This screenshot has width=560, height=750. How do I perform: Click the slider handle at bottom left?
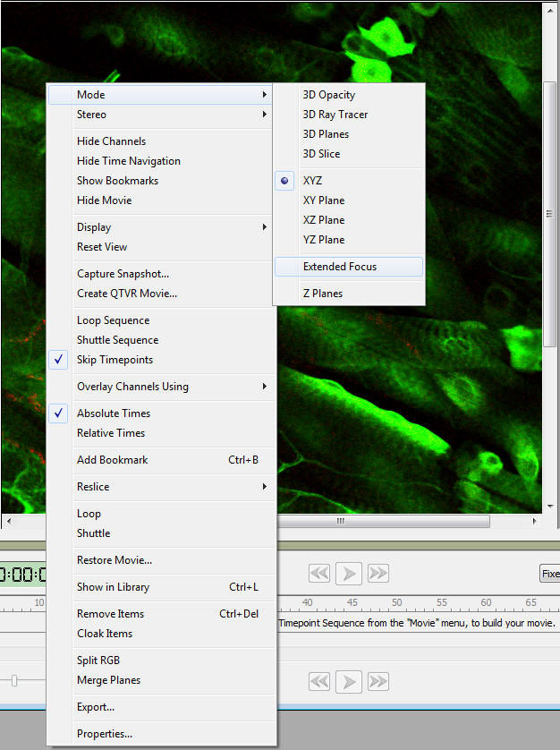coord(14,681)
